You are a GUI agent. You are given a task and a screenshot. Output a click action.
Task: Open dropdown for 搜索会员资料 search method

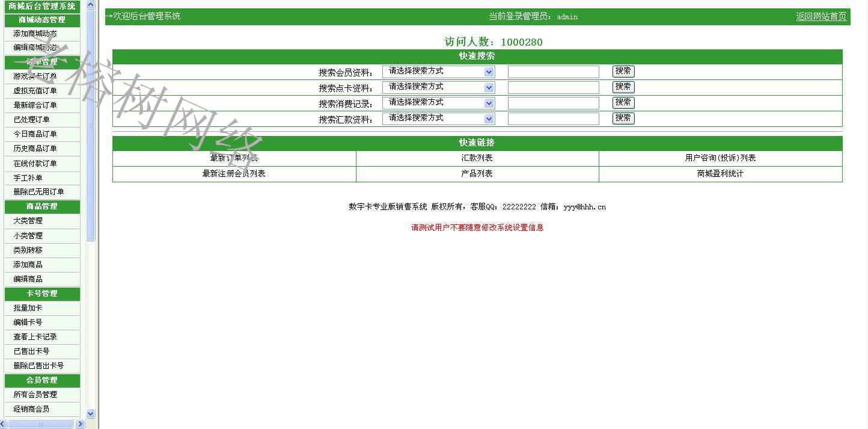pyautogui.click(x=438, y=72)
